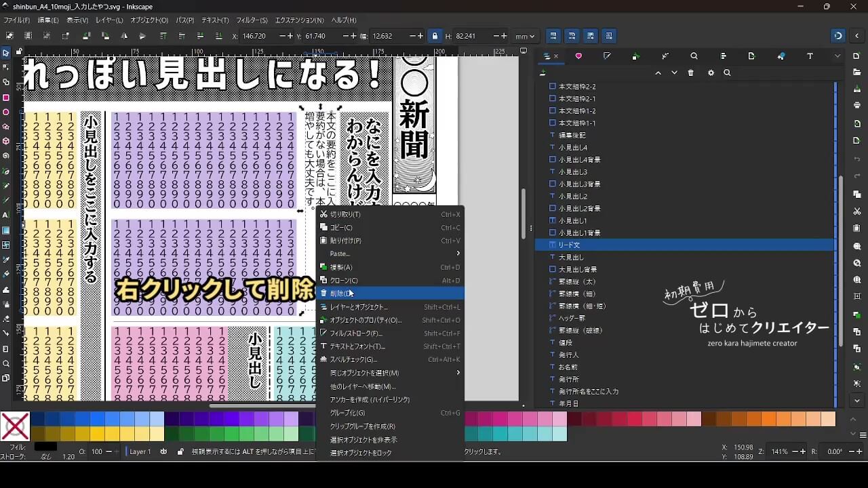This screenshot has height=488, width=868.
Task: Open the Find/Replace magnifier panel tab
Action: (694, 56)
